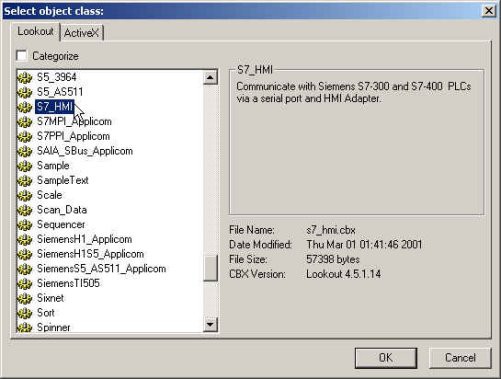
Task: Click the 57398 bytes file size value
Action: coord(333,259)
